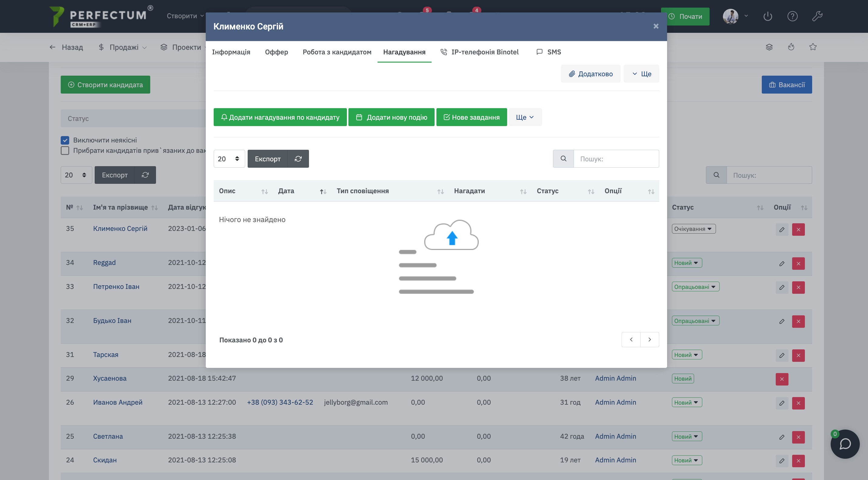Click the power logout icon
Viewport: 868px width, 480px height.
pyautogui.click(x=768, y=16)
